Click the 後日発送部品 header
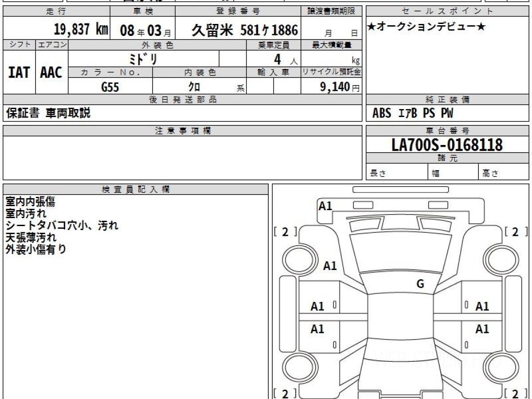Viewport: 532px width, 399px height. (x=183, y=100)
